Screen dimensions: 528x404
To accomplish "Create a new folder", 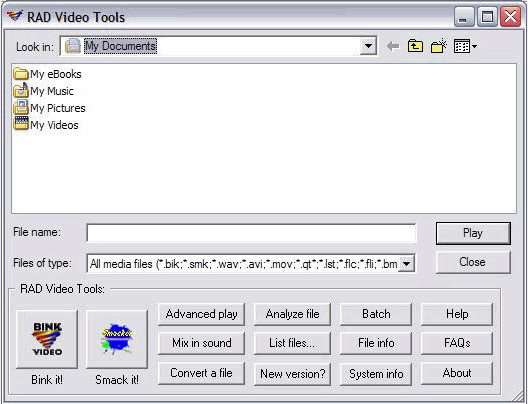I will click(439, 46).
